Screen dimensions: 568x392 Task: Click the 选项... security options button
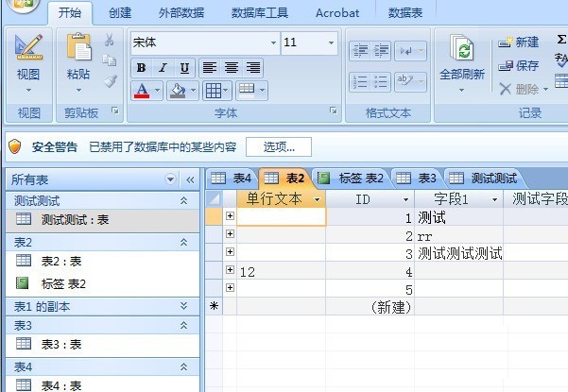pyautogui.click(x=279, y=147)
